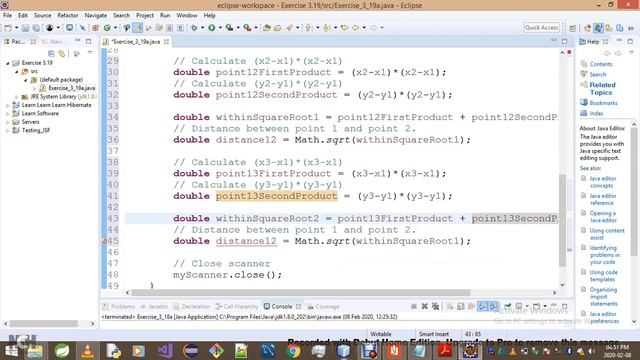The height and width of the screenshot is (360, 640).
Task: Open the Debug button dropdown arrow
Action: 202,28
